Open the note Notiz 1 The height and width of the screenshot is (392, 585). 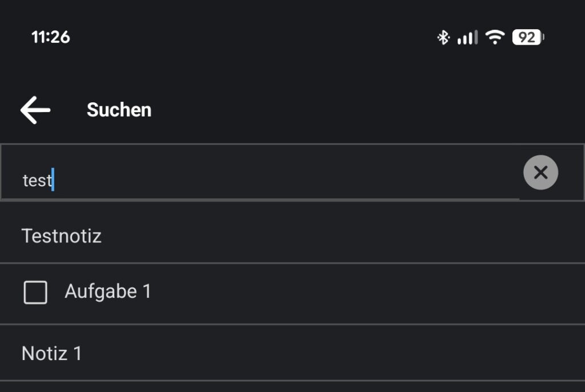(51, 353)
